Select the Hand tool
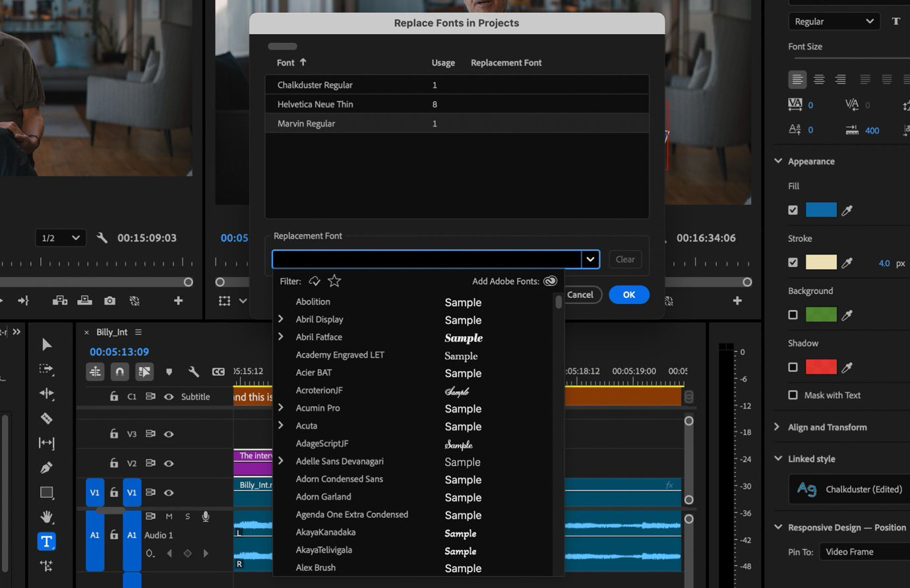Viewport: 910px width, 588px height. (46, 517)
